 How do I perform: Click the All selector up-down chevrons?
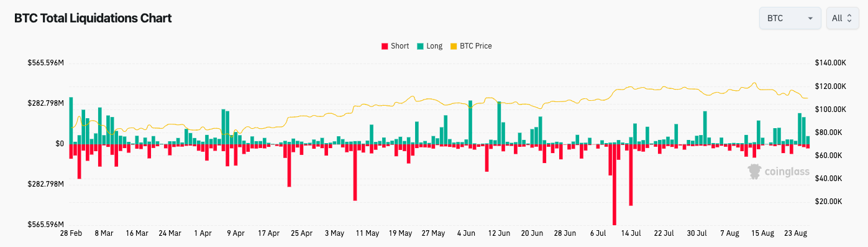click(849, 18)
